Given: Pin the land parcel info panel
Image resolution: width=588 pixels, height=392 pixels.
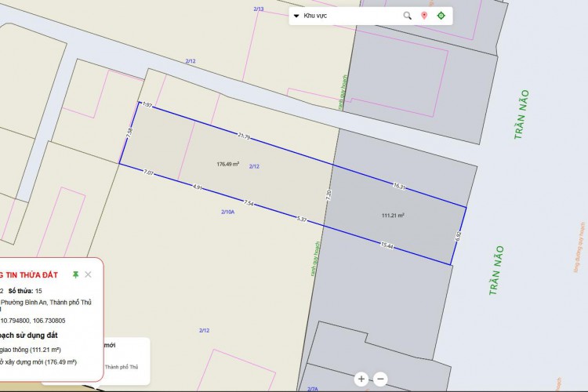Looking at the screenshot, I should point(75,274).
